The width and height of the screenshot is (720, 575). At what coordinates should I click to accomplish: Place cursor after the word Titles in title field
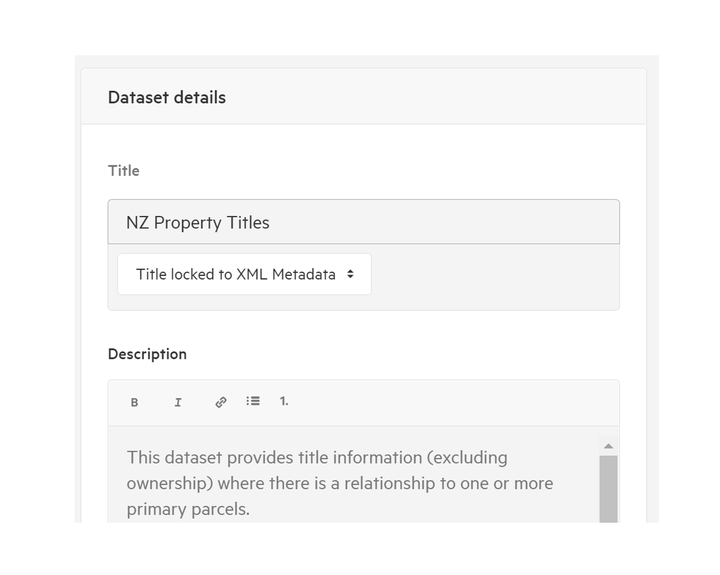[x=270, y=223]
